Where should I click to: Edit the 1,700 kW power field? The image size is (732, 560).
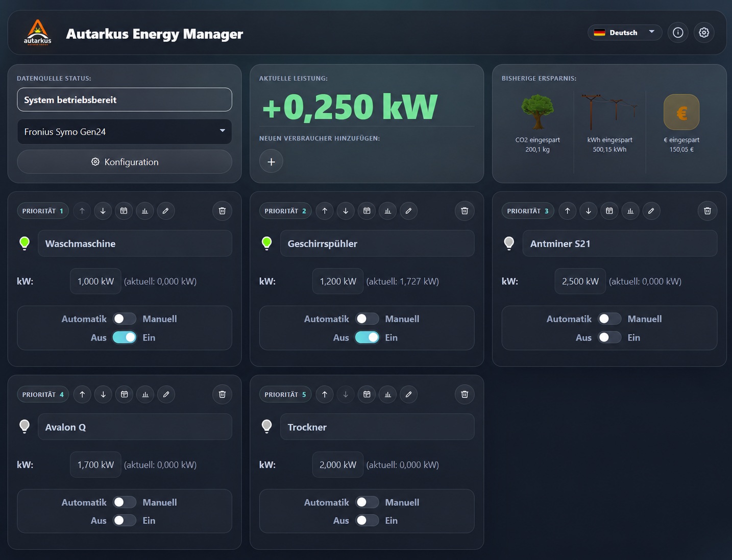(95, 465)
